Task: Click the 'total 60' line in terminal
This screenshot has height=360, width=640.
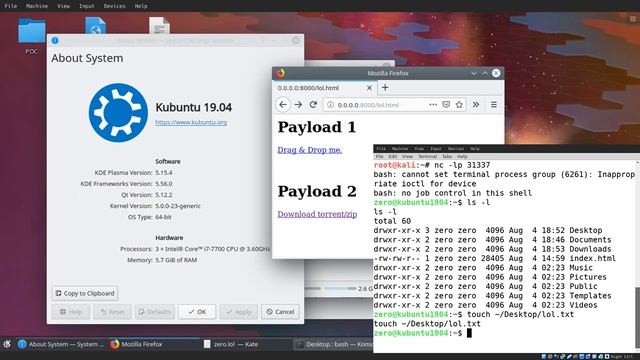Action: click(392, 221)
